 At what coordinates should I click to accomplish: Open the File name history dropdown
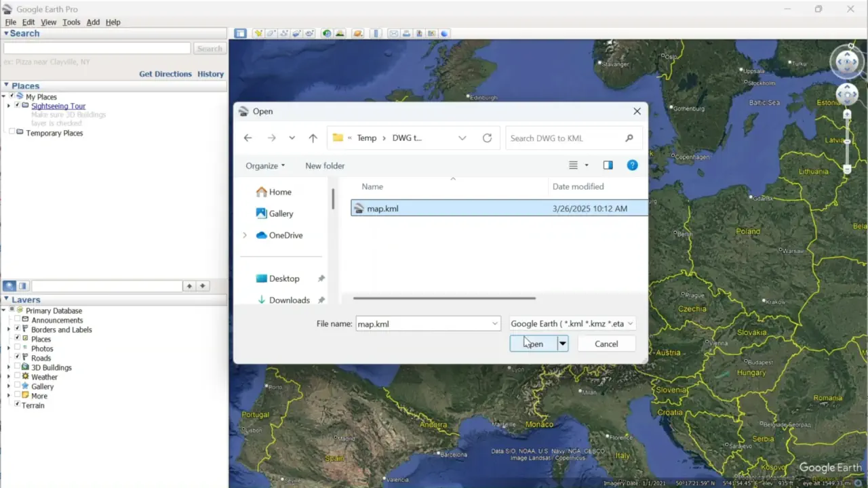point(495,324)
